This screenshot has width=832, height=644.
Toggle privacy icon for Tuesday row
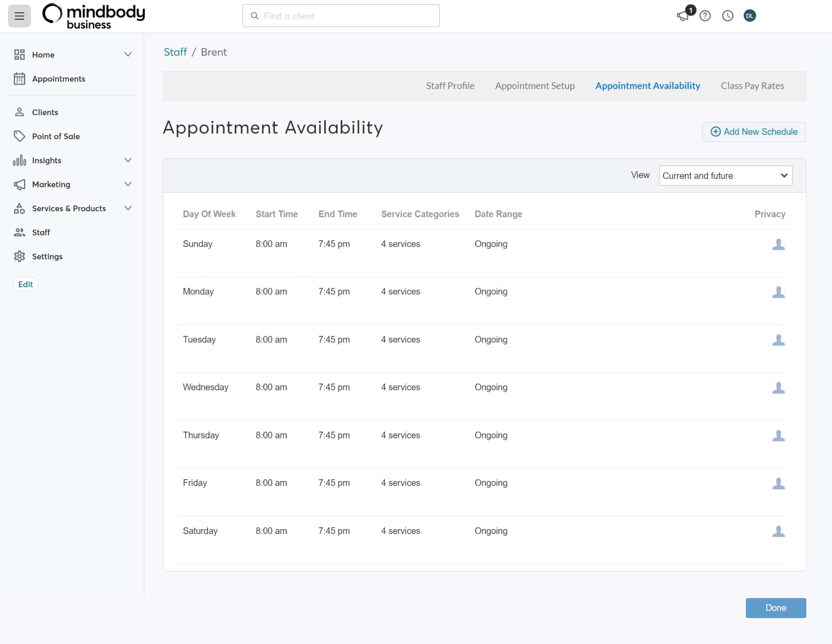tap(778, 340)
